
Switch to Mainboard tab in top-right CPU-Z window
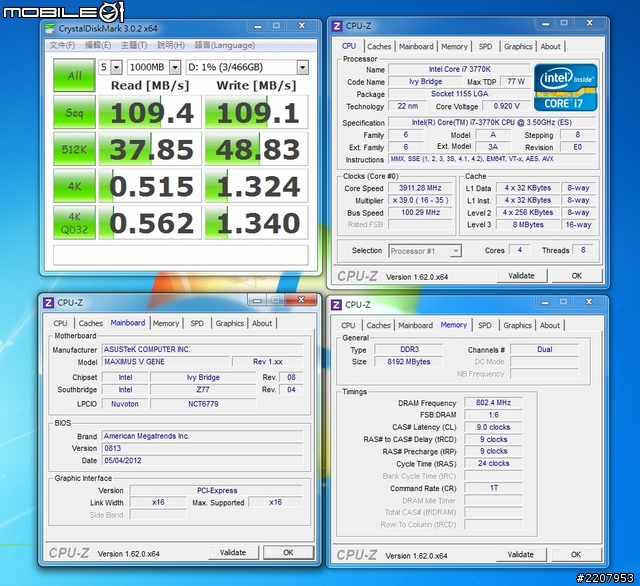(x=416, y=47)
